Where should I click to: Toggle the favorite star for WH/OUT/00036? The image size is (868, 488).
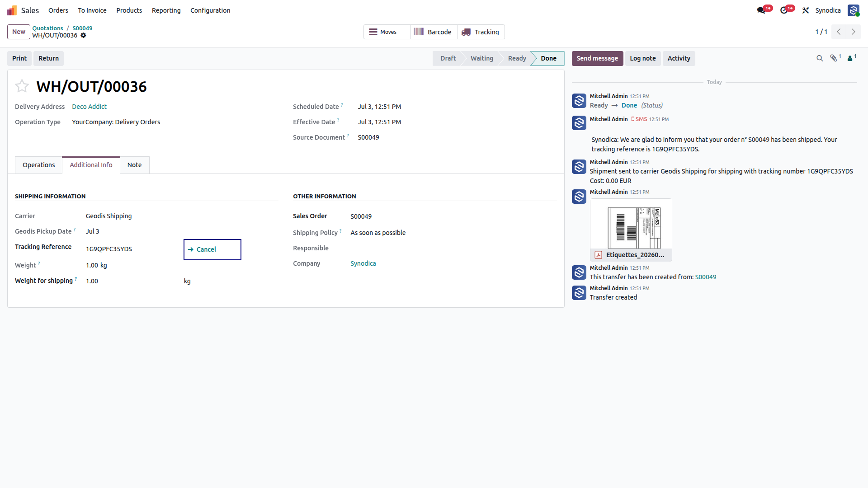pos(22,86)
